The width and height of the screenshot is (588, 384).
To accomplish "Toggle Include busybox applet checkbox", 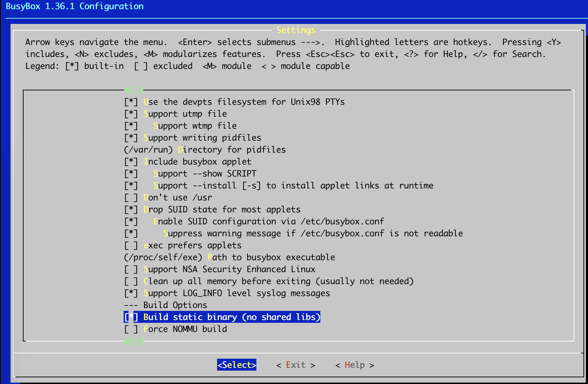I will tap(131, 162).
